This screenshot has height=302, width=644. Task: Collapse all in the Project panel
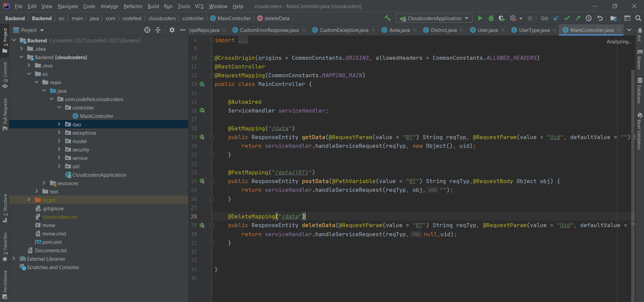[158, 30]
